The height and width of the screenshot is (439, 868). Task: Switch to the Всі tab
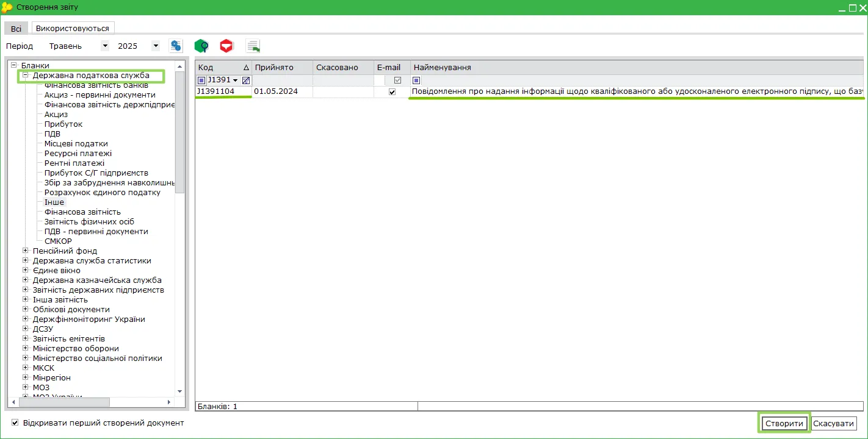[16, 29]
